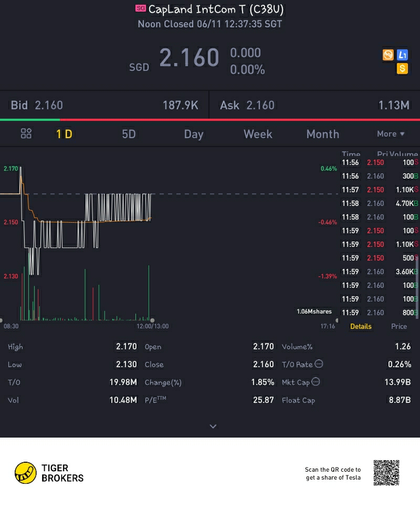Viewport: 420px width, 509px height.
Task: Tap the 0.00% change value
Action: 247,69
